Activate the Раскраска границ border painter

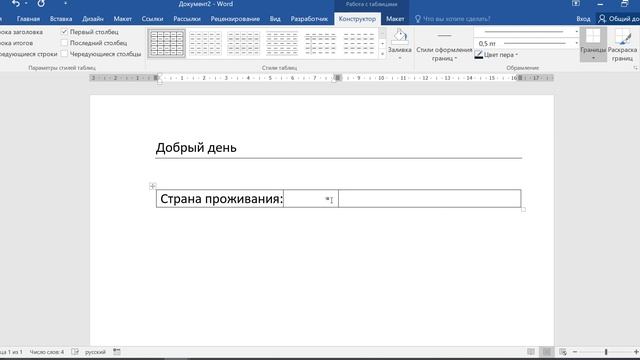622,45
